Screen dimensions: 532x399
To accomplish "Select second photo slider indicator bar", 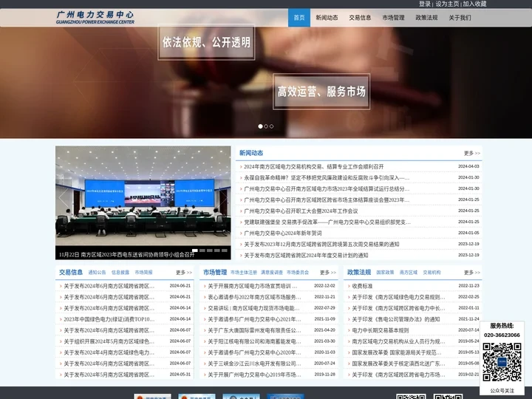I will pyautogui.click(x=202, y=250).
